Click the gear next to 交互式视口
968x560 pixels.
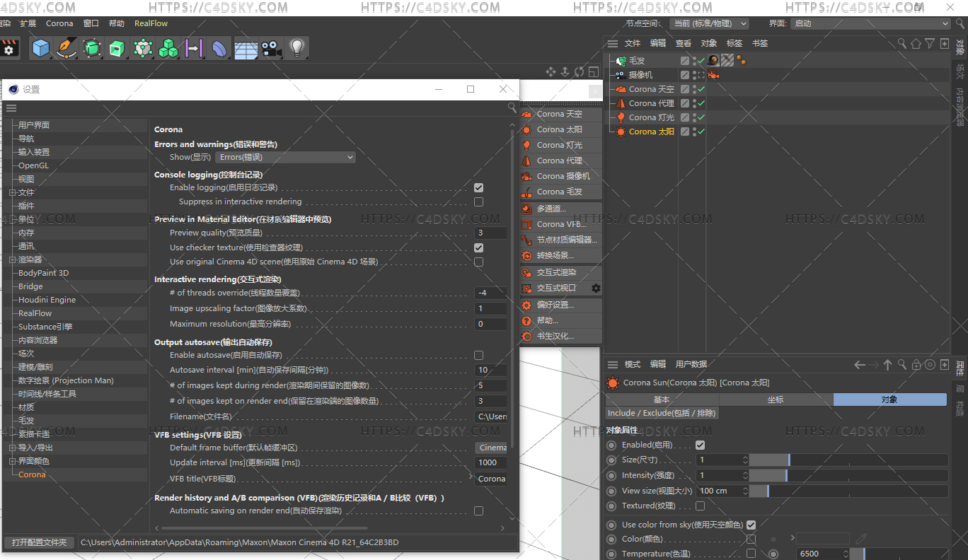point(596,288)
